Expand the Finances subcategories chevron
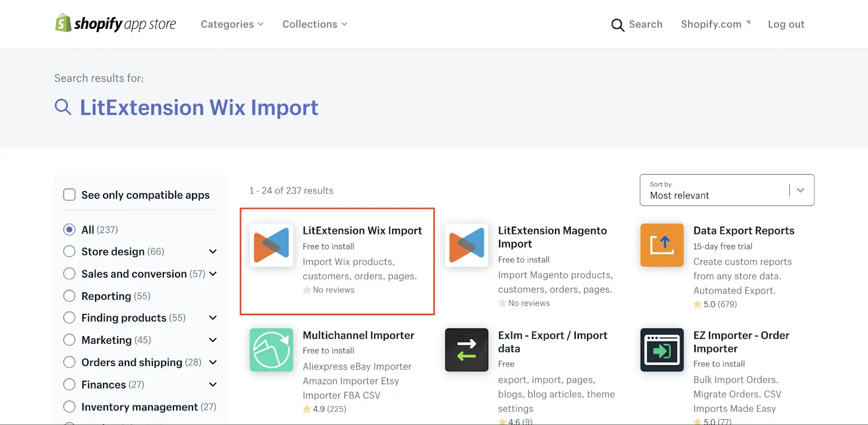The height and width of the screenshot is (425, 868). click(x=213, y=384)
